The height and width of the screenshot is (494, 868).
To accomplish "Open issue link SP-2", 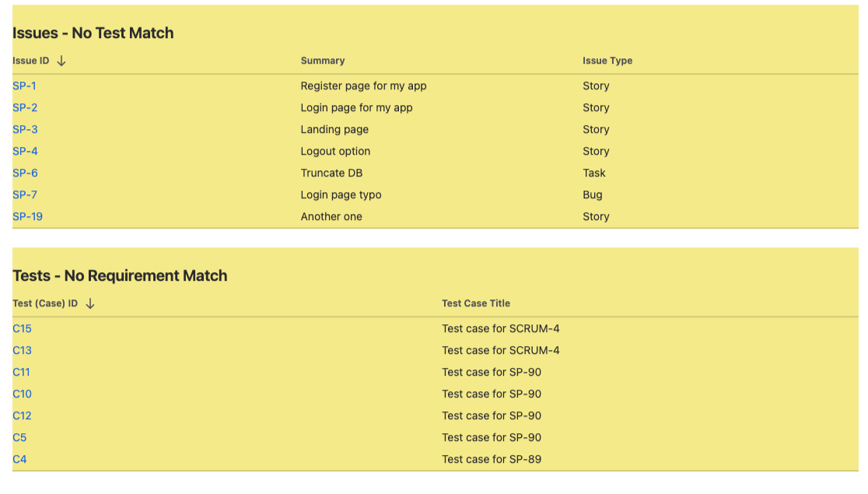I will point(25,107).
